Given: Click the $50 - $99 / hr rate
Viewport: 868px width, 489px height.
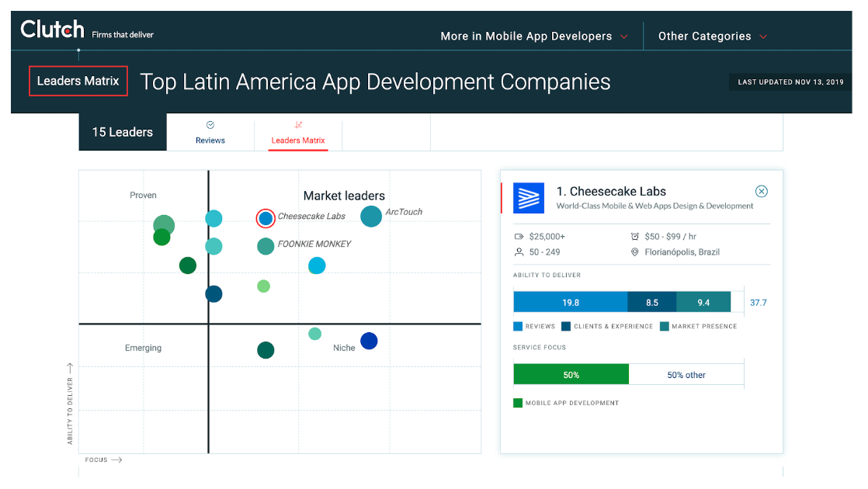Looking at the screenshot, I should [670, 237].
